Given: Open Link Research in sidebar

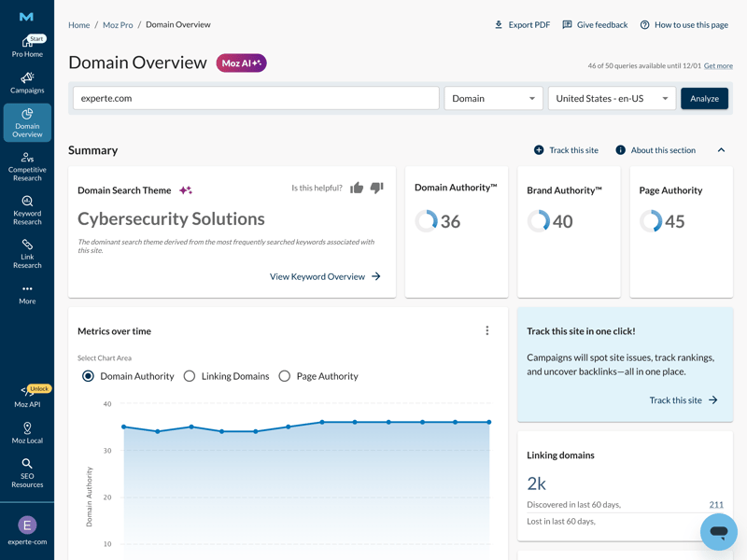Looking at the screenshot, I should [x=27, y=253].
